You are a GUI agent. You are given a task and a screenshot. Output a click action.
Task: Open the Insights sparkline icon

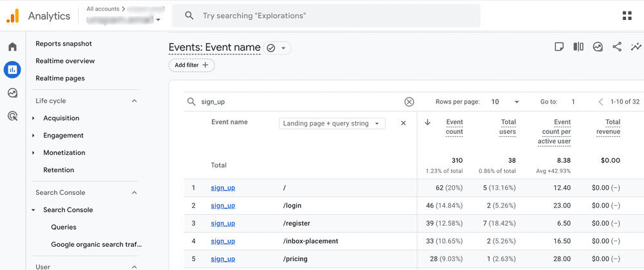(x=636, y=47)
